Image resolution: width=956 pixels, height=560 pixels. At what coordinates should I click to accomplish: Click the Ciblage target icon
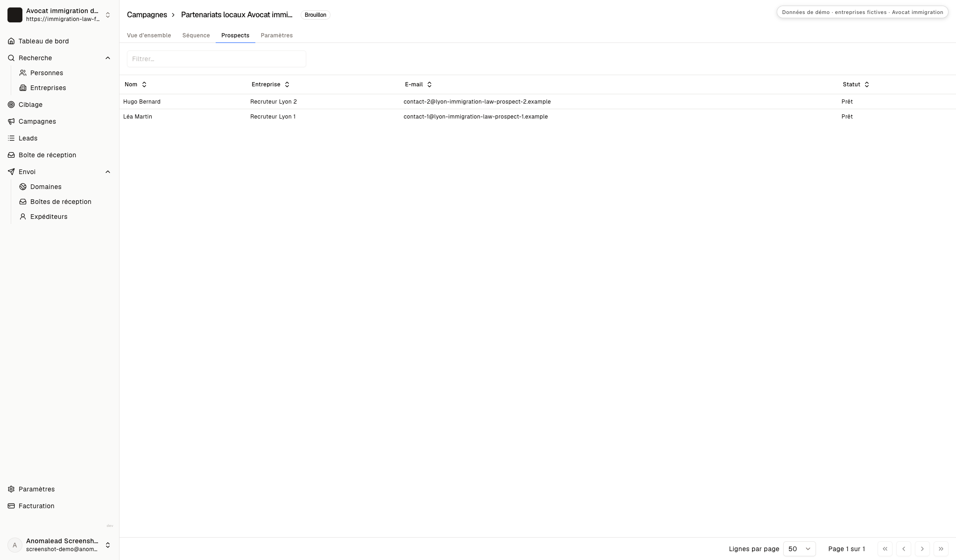pyautogui.click(x=11, y=105)
